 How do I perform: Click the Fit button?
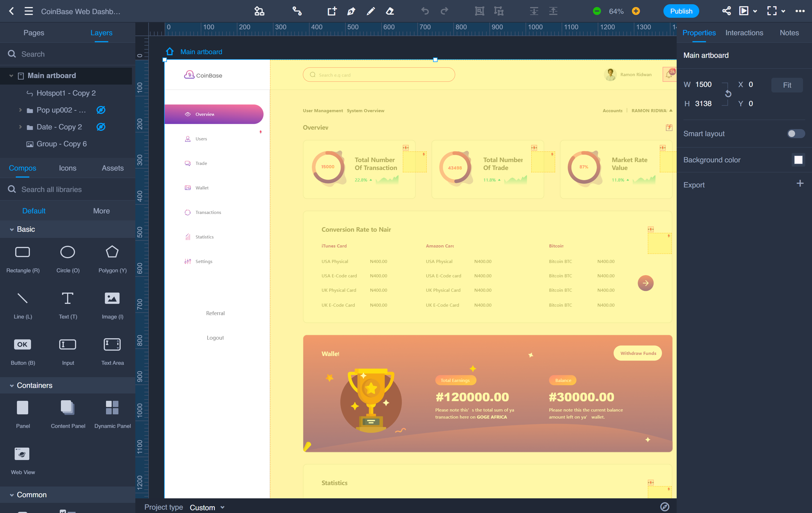(x=787, y=85)
